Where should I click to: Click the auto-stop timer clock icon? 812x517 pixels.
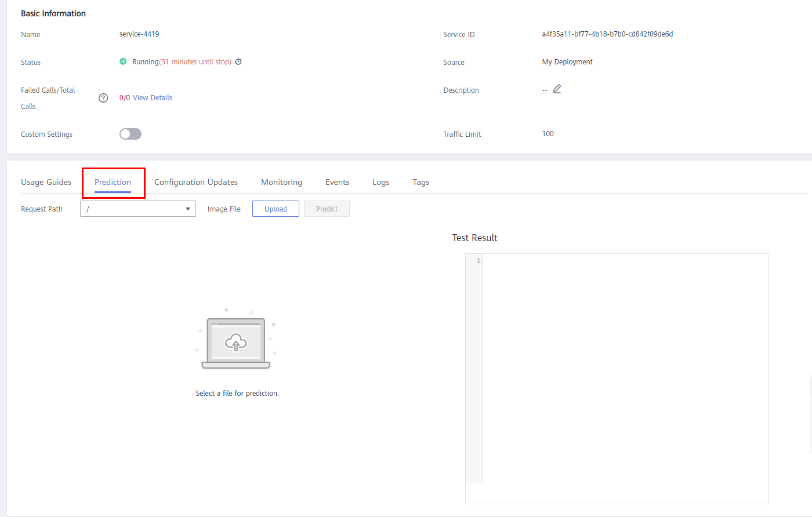point(238,61)
